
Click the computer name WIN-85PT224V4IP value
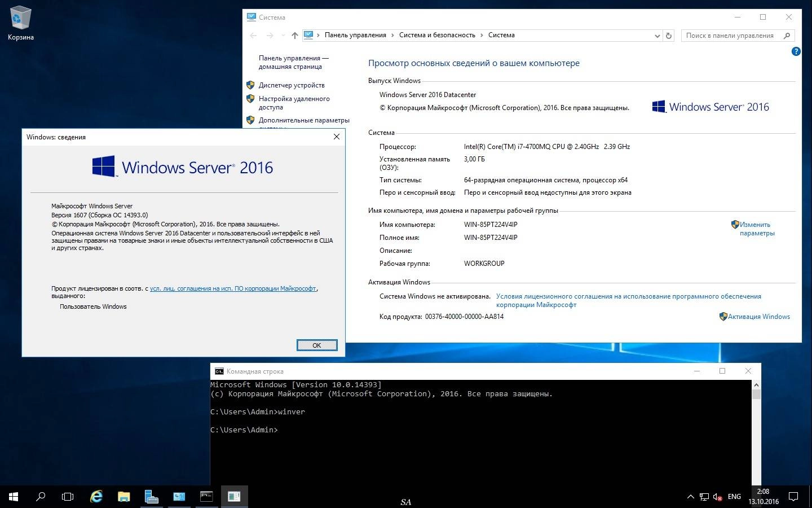tap(491, 225)
